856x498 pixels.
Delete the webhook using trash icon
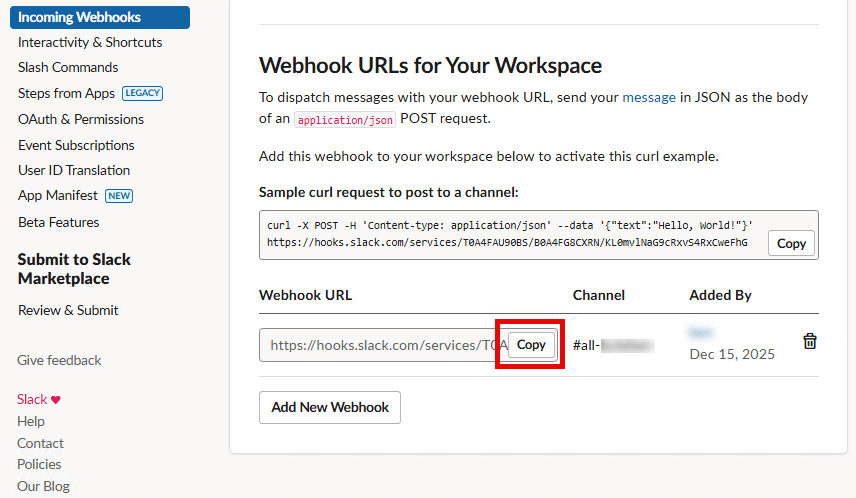pos(810,342)
